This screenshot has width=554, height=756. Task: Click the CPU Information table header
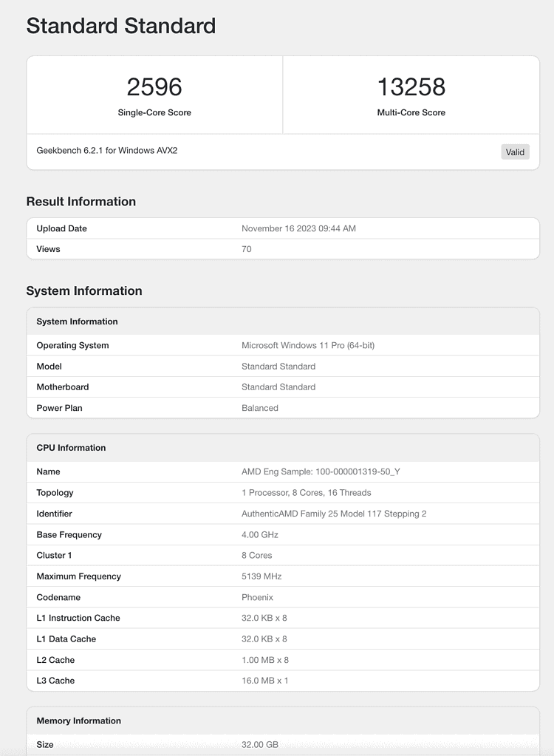(x=72, y=448)
